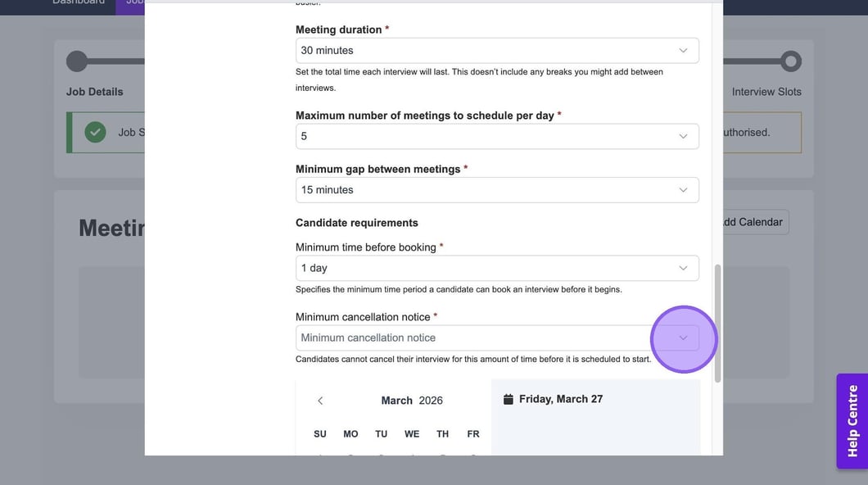The image size is (868, 485).
Task: Open the maximum meetings per day select
Action: pos(483,137)
